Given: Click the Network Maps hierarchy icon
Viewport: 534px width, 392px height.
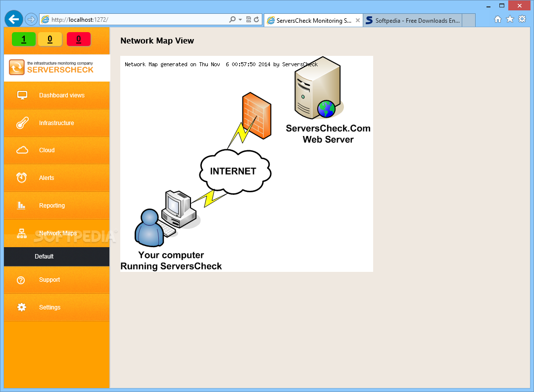Looking at the screenshot, I should click(22, 233).
